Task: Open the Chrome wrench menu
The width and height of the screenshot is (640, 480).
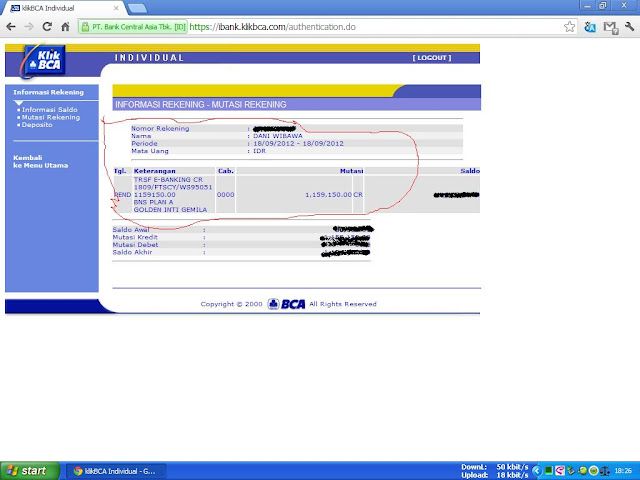Action: tap(629, 27)
